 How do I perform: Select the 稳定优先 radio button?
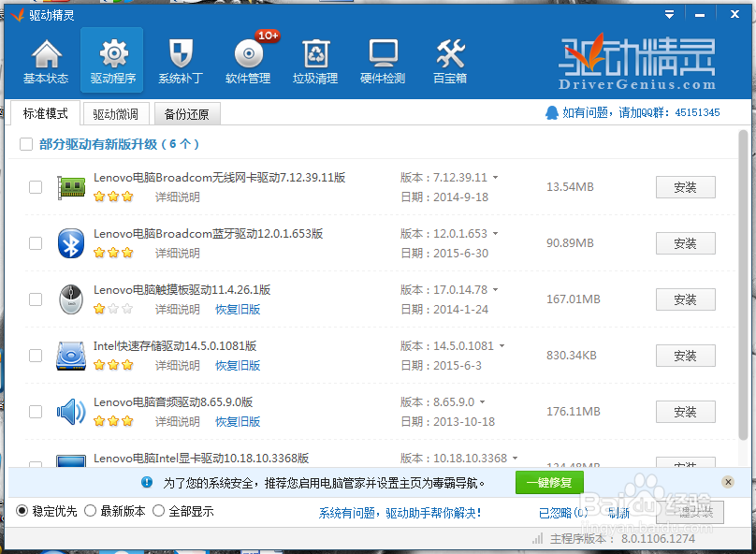(22, 511)
